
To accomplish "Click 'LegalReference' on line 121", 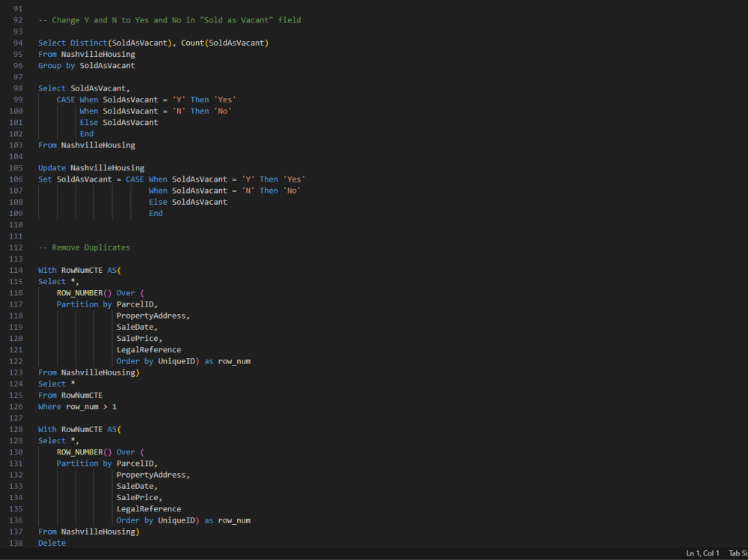I will click(149, 350).
